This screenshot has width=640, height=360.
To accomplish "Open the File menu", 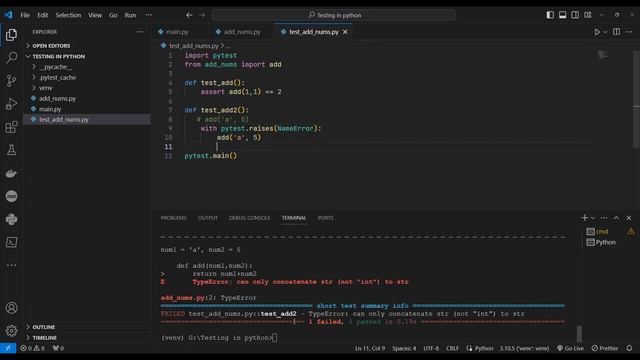I will [x=25, y=15].
